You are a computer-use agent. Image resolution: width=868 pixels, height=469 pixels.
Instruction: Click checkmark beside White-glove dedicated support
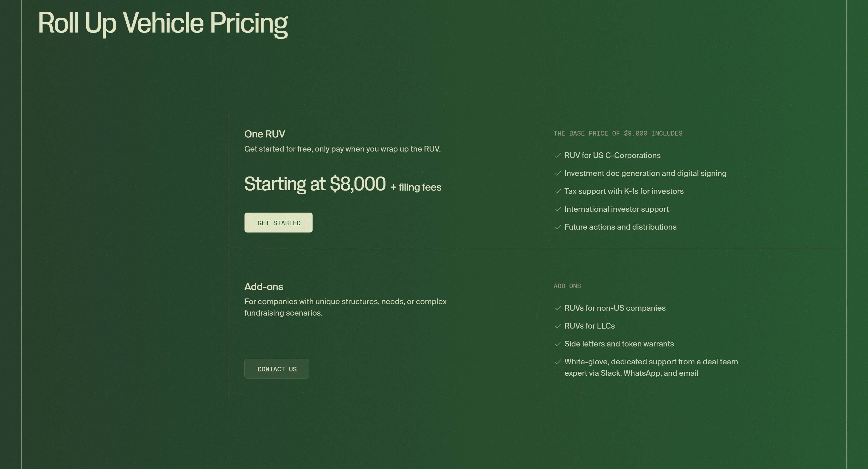click(558, 362)
